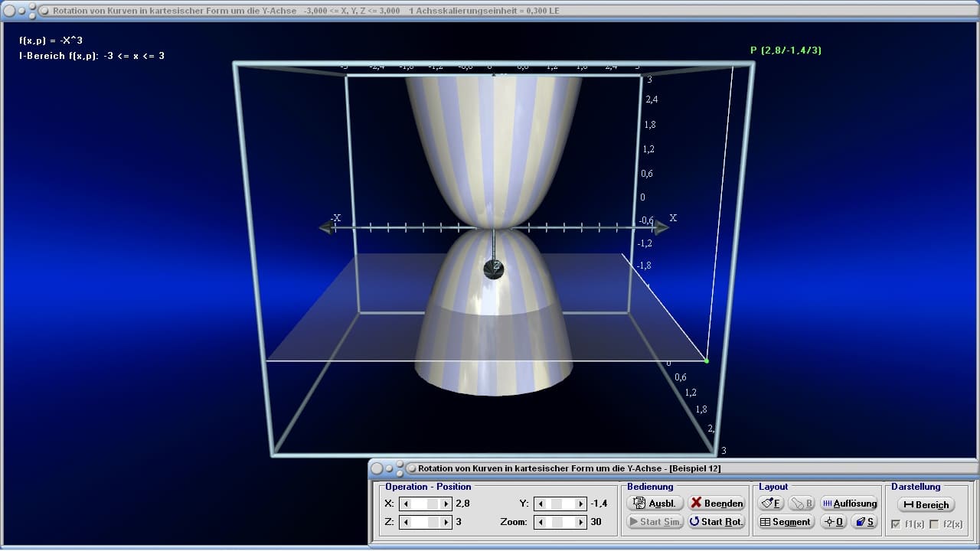Decrease Y position with left arrow
Screen dimensions: 980x551
(x=541, y=504)
